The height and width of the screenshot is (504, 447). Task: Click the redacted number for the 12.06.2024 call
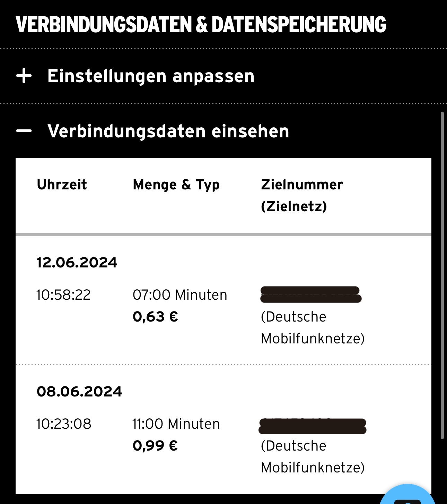(311, 294)
